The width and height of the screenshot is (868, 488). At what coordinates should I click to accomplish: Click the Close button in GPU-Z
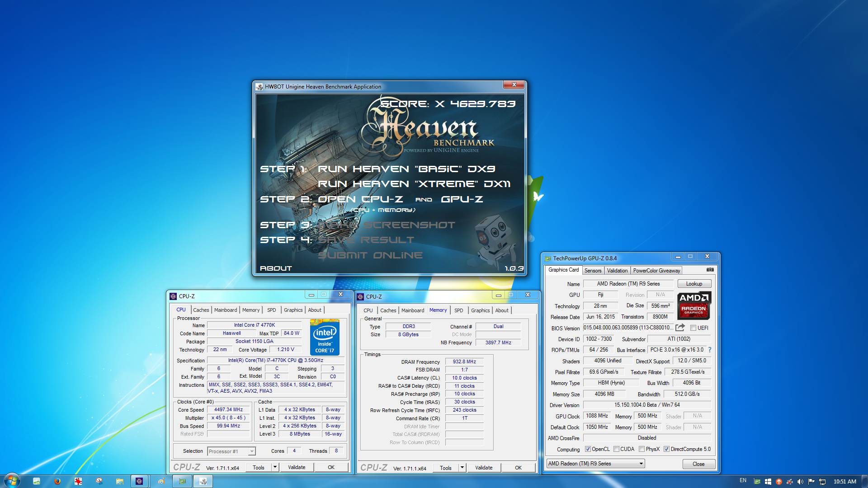coord(698,464)
